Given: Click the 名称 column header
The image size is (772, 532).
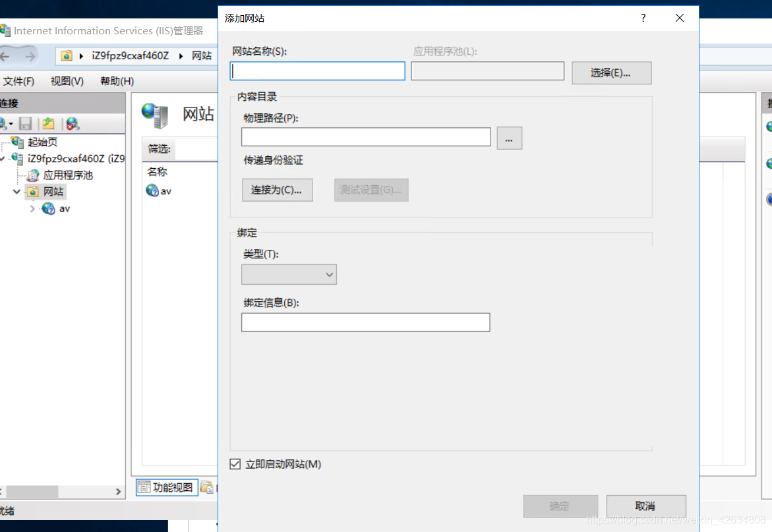Looking at the screenshot, I should point(158,172).
